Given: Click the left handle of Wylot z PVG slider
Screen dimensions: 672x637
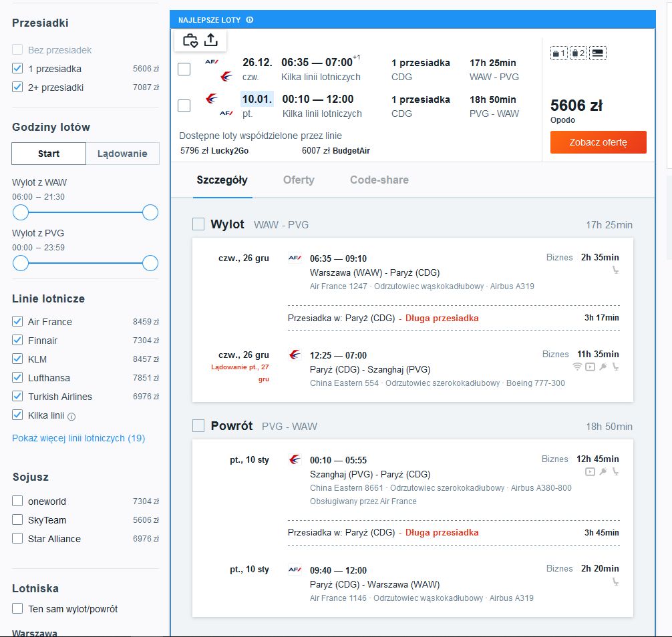Looking at the screenshot, I should 21,263.
